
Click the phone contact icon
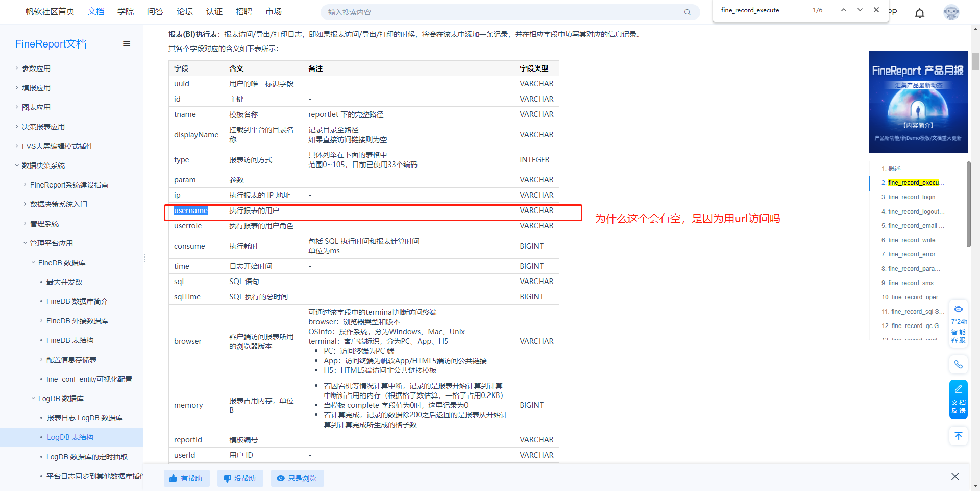tap(959, 364)
